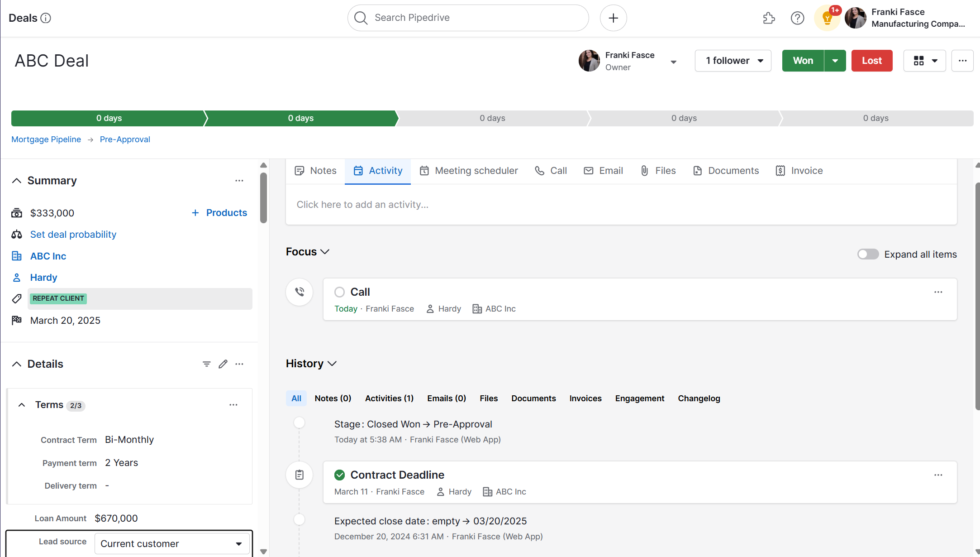Open the sales assistant lightbulb icon
The image size is (980, 557).
(827, 19)
